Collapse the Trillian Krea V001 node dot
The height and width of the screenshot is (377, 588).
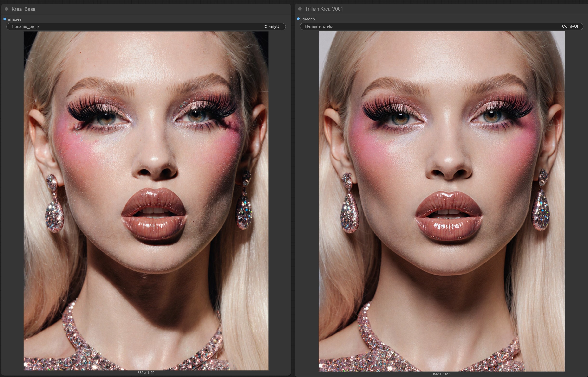click(300, 9)
